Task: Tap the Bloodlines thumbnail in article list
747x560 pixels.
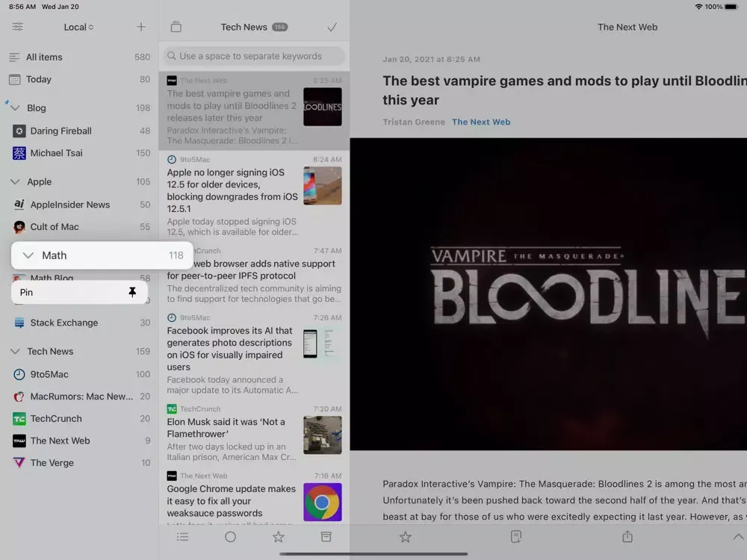Action: [x=323, y=107]
